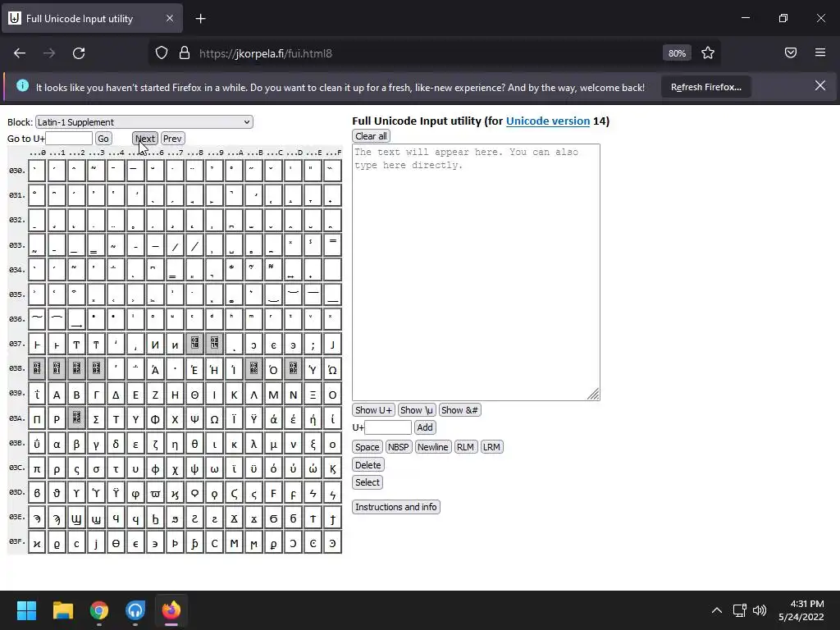Click the padlock site security icon

(185, 53)
